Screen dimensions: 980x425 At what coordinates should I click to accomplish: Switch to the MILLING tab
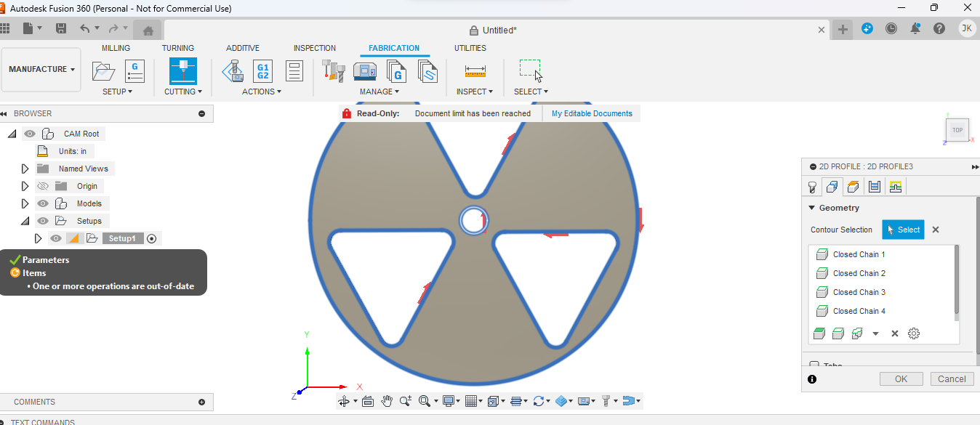tap(116, 48)
